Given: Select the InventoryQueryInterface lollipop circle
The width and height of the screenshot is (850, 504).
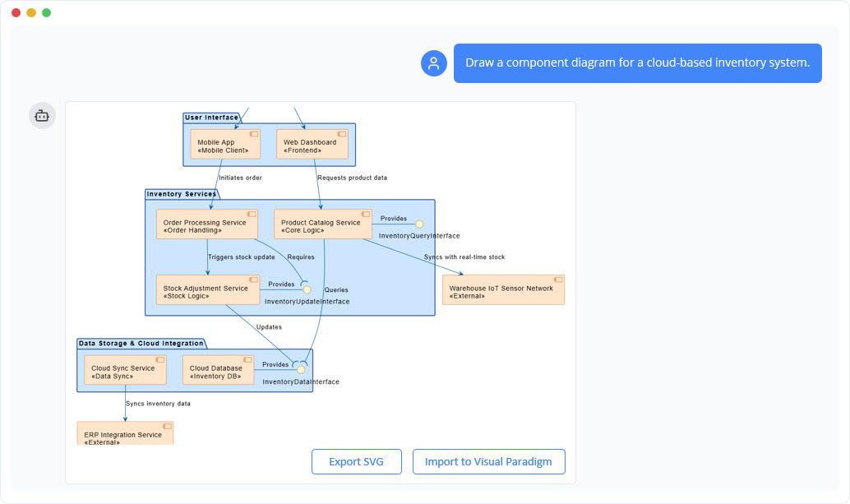Looking at the screenshot, I should pos(419,223).
